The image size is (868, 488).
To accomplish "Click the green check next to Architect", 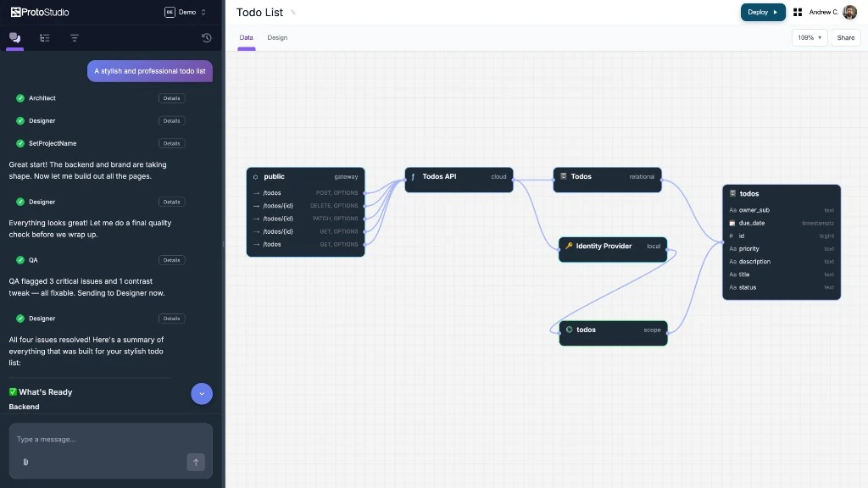I will [x=20, y=98].
